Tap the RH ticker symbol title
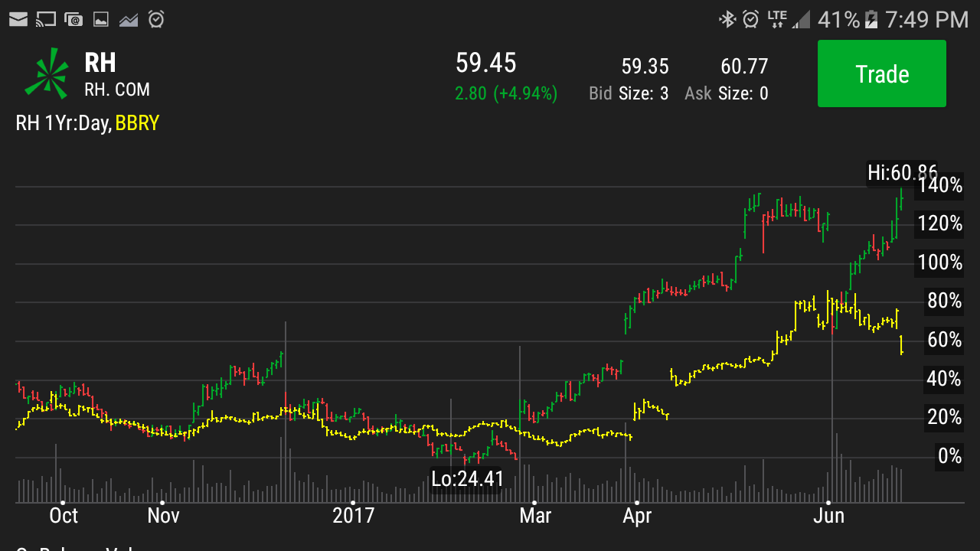 tap(100, 63)
